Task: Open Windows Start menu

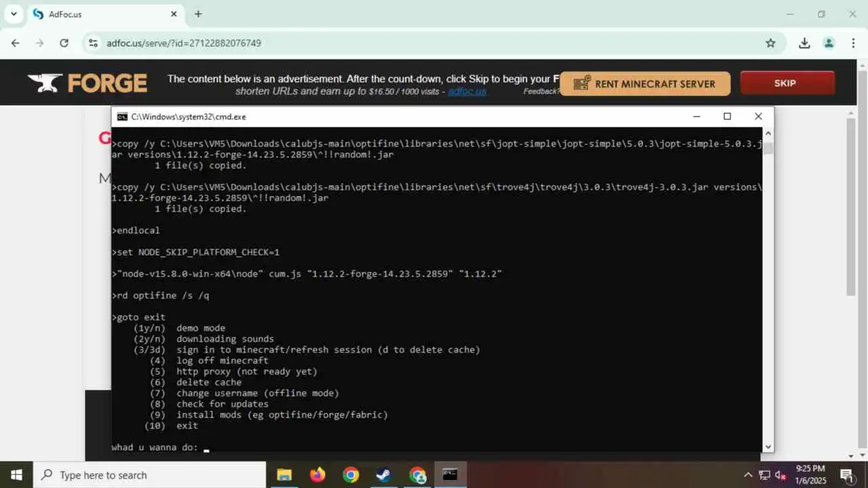Action: 16,474
